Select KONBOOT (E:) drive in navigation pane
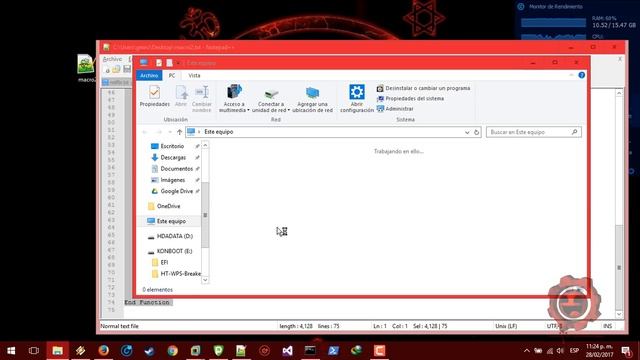Image resolution: width=640 pixels, height=360 pixels. (174, 251)
